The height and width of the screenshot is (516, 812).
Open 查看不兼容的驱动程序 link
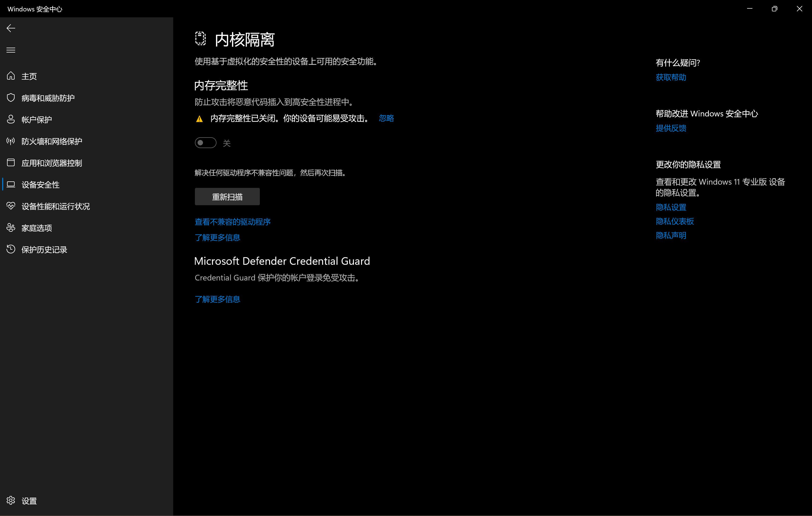232,222
